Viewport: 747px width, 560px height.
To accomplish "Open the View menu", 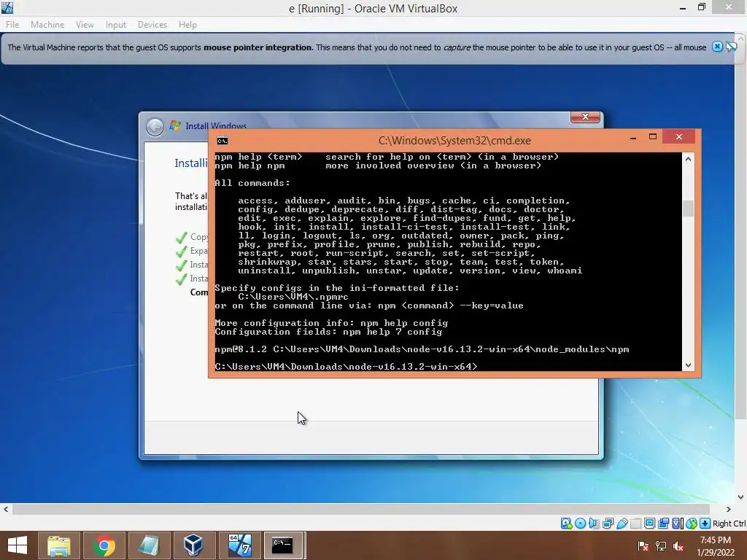I will (x=85, y=25).
